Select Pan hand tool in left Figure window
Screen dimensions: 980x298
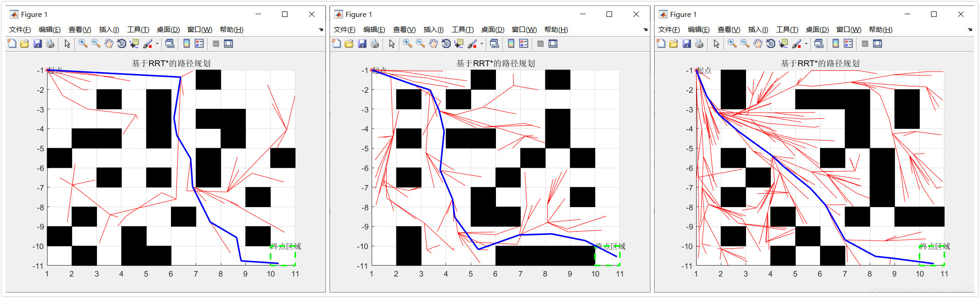point(109,43)
